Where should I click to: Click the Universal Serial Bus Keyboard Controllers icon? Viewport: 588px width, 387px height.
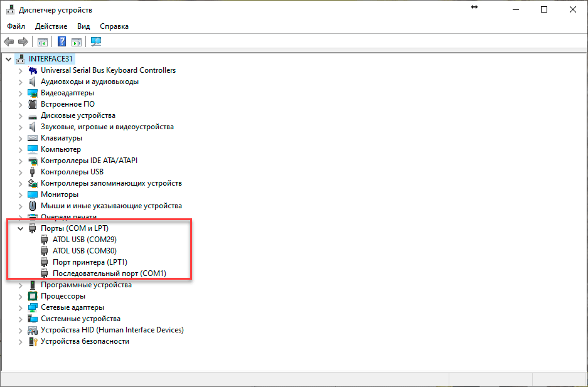coord(33,70)
